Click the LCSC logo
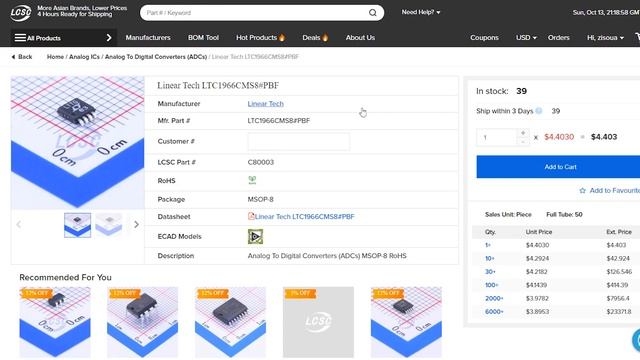This screenshot has height=360, width=640. 20,13
